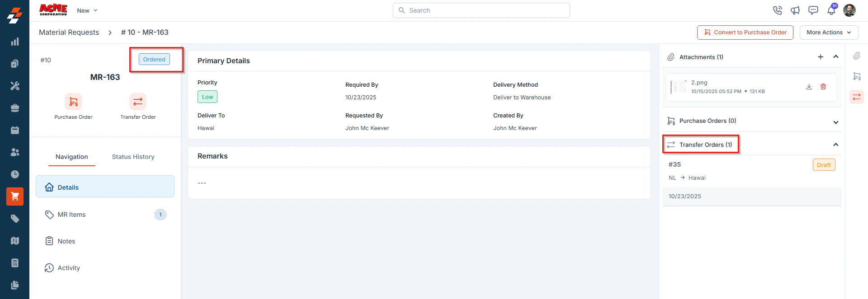
Task: Open the people/contacts sidebar icon
Action: (15, 152)
